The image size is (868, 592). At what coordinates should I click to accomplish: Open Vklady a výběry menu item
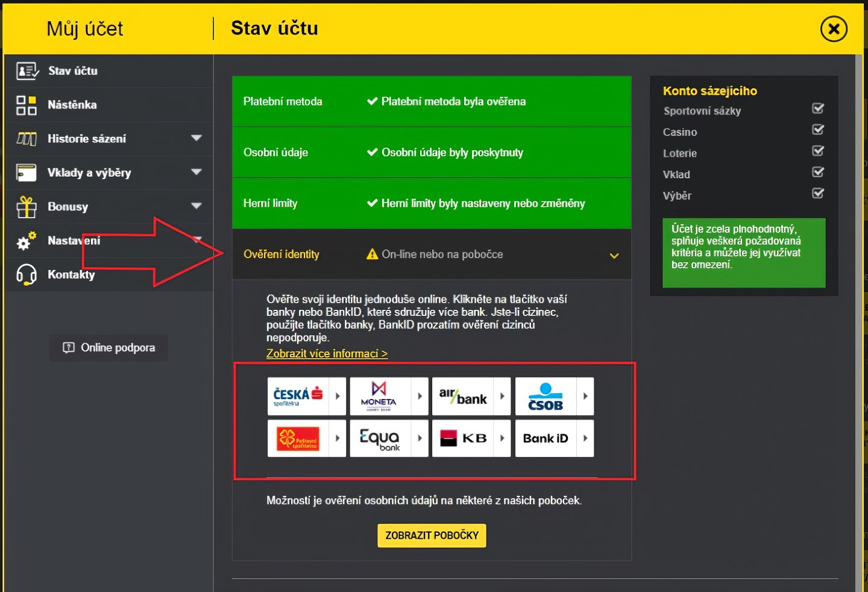(109, 172)
